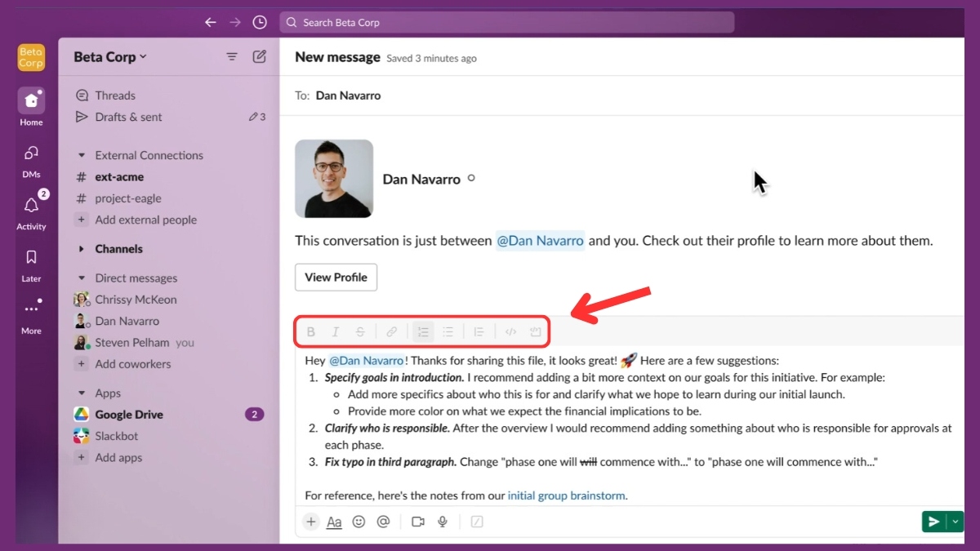Click the "Clarify who is responsible." text
The width and height of the screenshot is (980, 551).
click(x=387, y=428)
